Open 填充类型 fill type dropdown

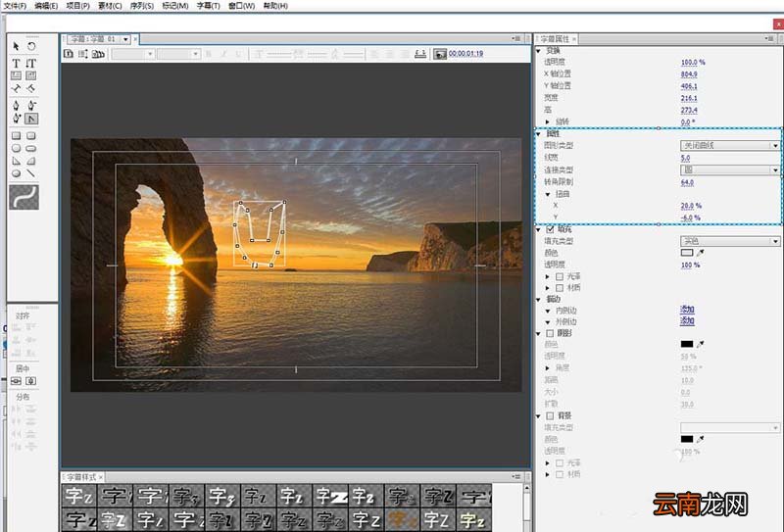pos(729,241)
